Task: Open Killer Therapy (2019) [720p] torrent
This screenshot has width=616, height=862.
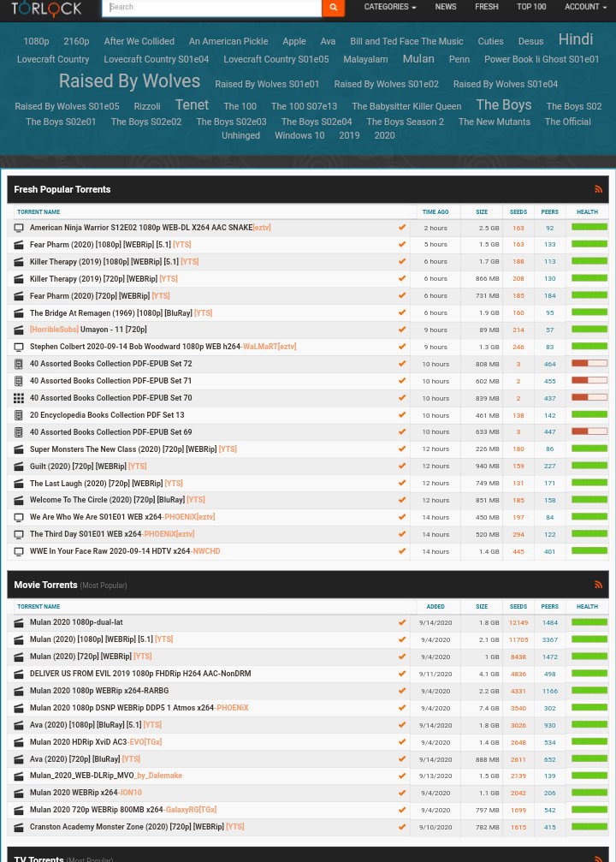Action: coord(104,279)
